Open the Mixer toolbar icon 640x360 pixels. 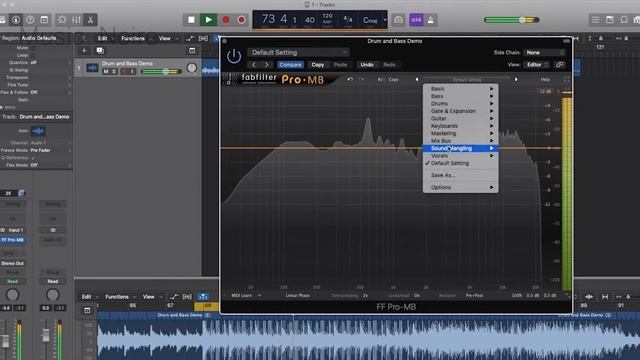(x=76, y=20)
